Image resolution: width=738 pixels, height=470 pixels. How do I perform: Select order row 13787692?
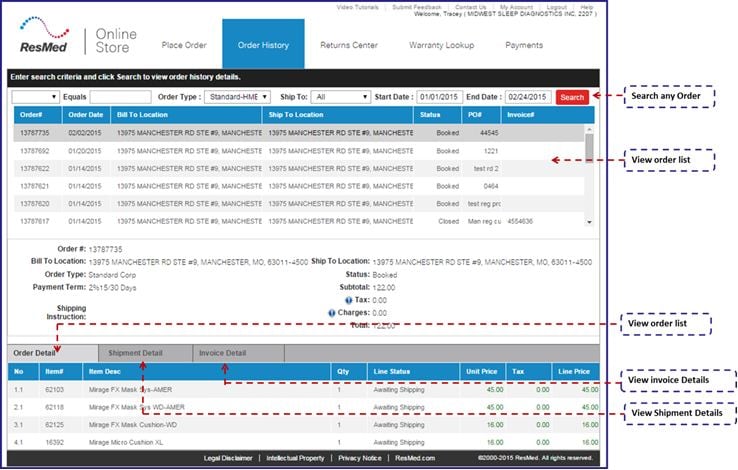click(299, 151)
